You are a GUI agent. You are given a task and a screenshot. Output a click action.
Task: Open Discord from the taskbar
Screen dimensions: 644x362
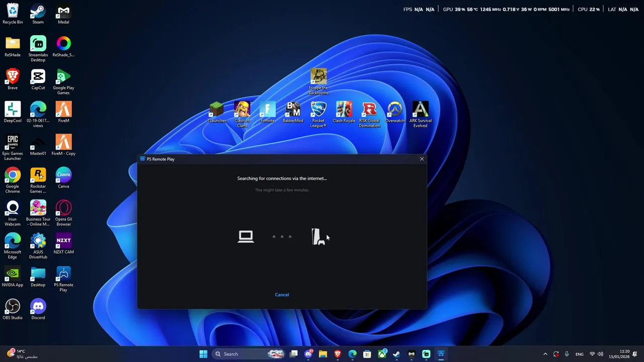point(308,354)
